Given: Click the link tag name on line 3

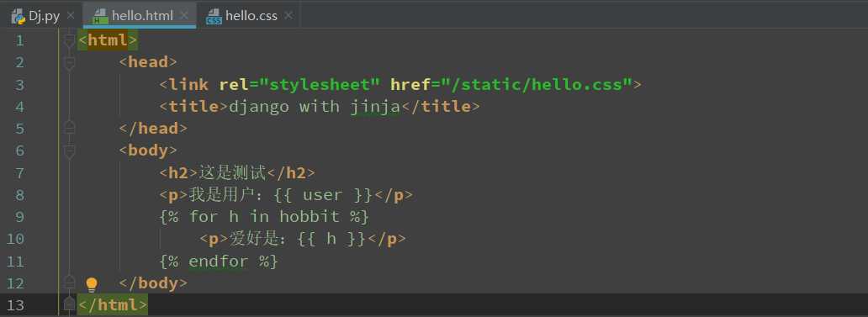Looking at the screenshot, I should 188,85.
